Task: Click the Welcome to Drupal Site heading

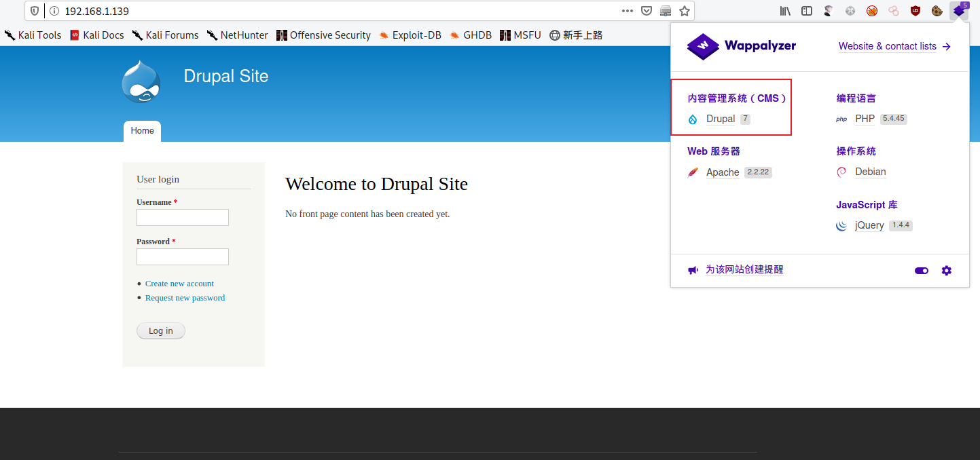Action: pos(376,184)
